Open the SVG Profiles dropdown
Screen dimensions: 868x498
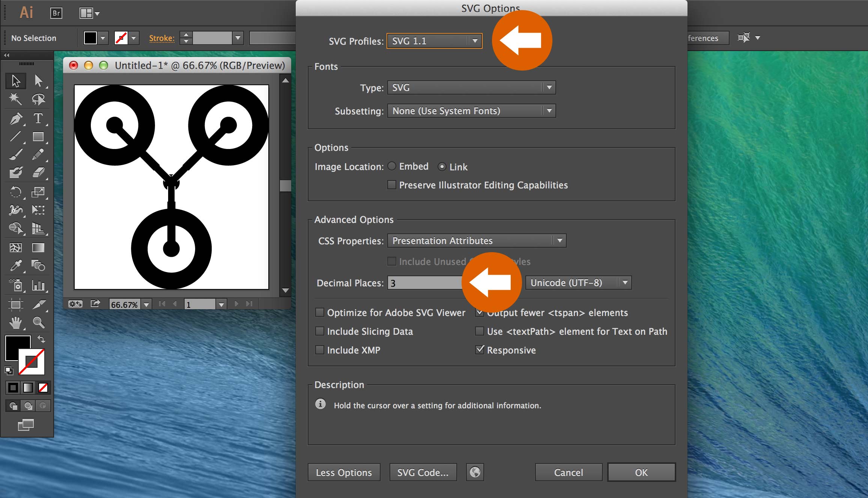435,41
